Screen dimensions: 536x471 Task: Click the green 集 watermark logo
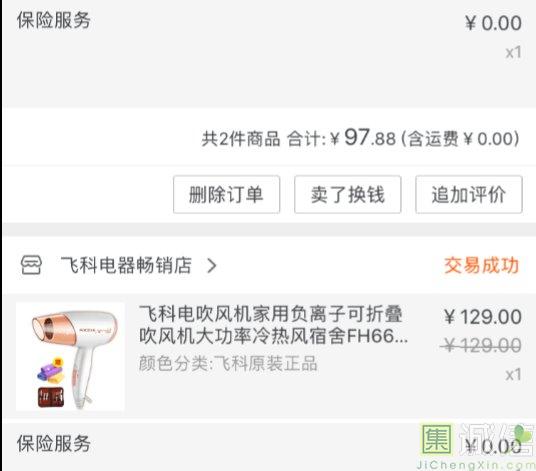pyautogui.click(x=437, y=439)
